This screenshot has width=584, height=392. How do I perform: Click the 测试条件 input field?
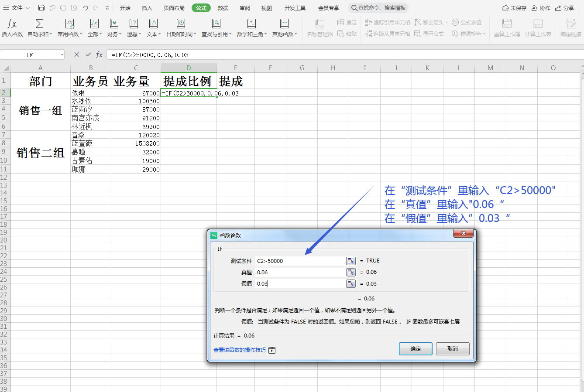tap(299, 261)
